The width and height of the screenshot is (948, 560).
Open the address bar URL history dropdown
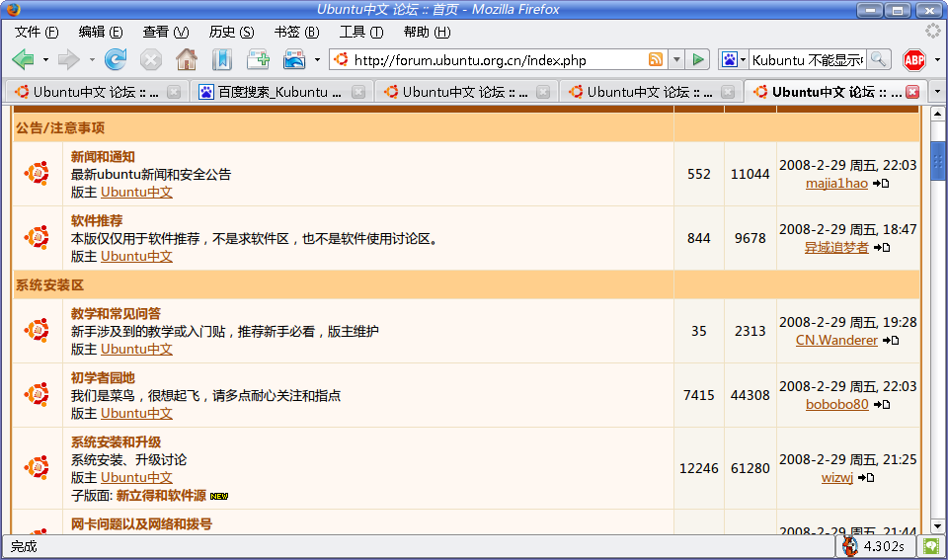pos(676,59)
